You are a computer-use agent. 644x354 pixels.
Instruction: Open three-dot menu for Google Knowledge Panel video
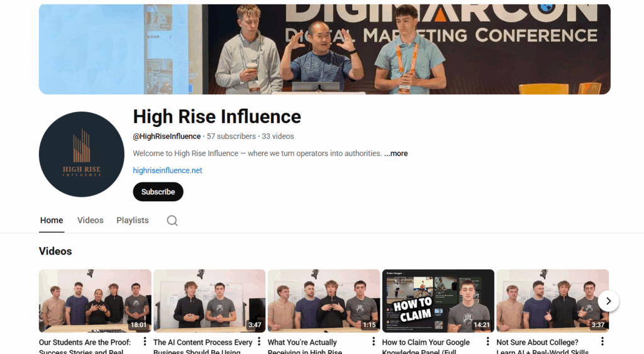(x=487, y=341)
